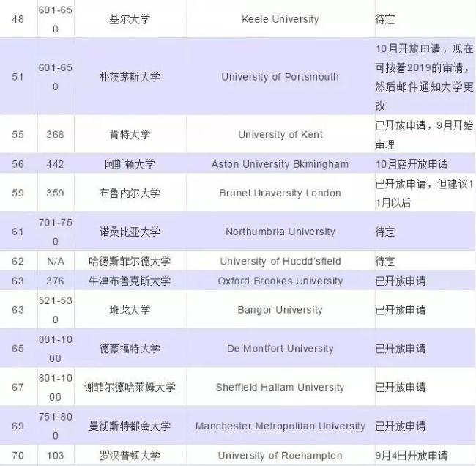Click rank 69 cell
The width and height of the screenshot is (476, 466).
pos(18,426)
